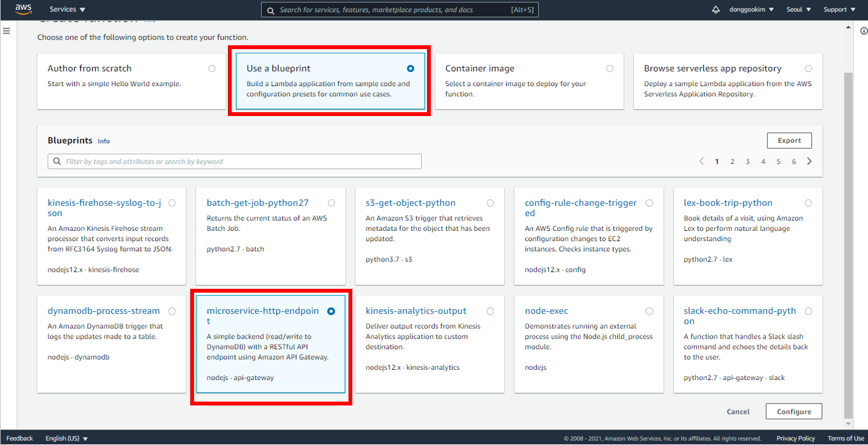The image size is (868, 445).
Task: Select Container image radio button
Action: pyautogui.click(x=610, y=68)
